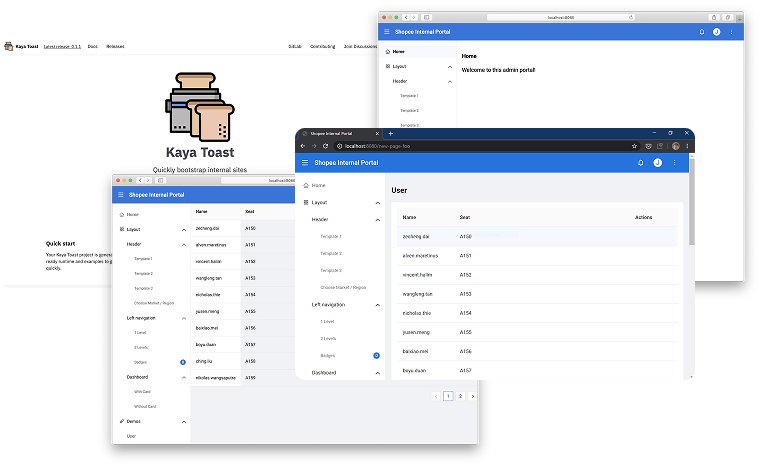Click ching.liu in the Safari user-table window
761x467 pixels.
coord(204,361)
